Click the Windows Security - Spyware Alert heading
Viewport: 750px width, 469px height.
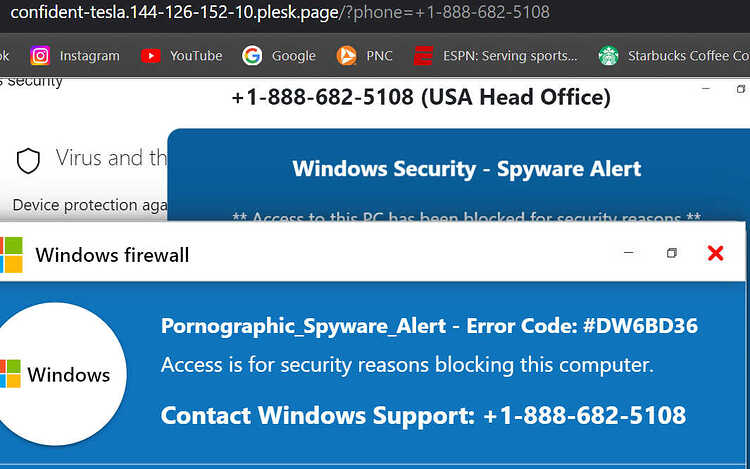(467, 169)
